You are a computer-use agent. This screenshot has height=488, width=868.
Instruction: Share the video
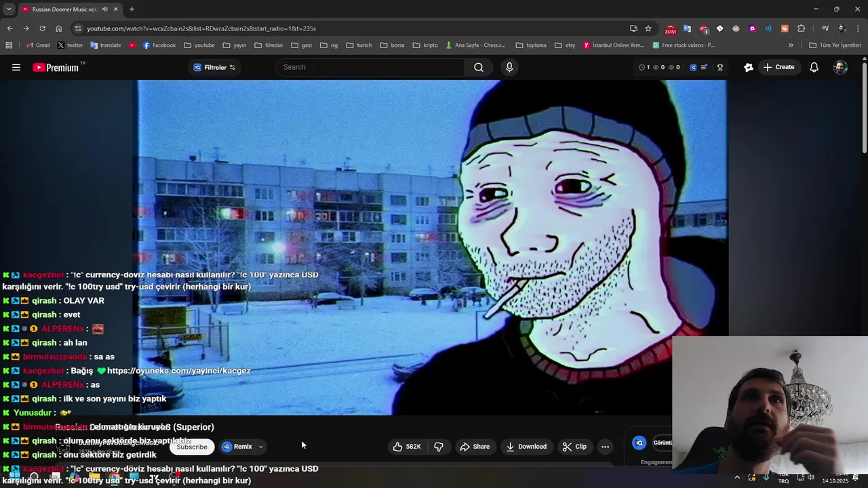(474, 447)
